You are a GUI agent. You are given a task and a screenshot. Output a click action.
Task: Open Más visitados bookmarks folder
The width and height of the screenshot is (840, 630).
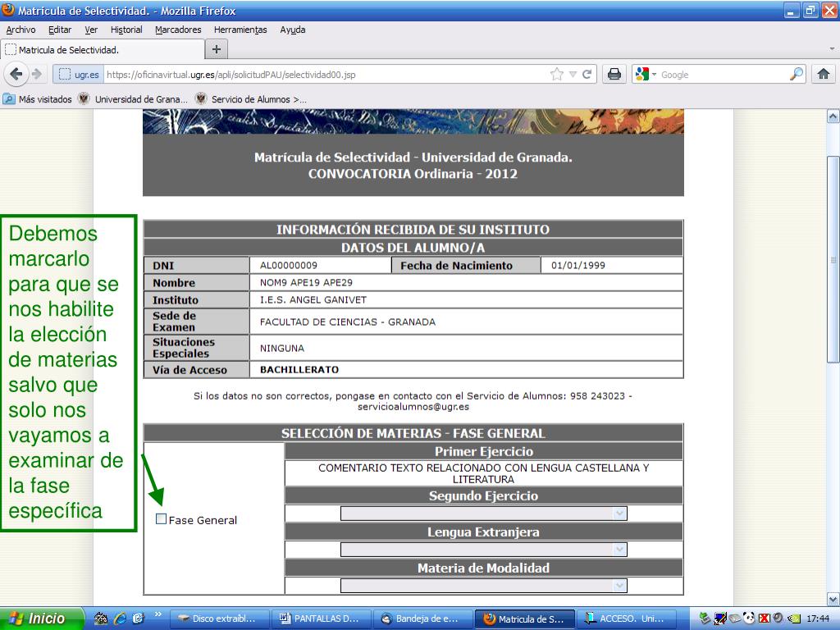point(38,99)
